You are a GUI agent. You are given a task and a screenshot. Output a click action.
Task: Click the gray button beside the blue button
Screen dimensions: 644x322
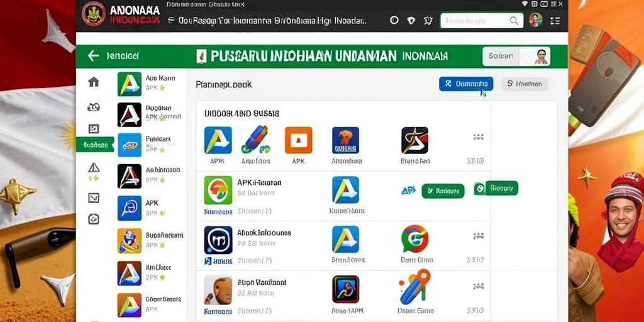pyautogui.click(x=525, y=84)
